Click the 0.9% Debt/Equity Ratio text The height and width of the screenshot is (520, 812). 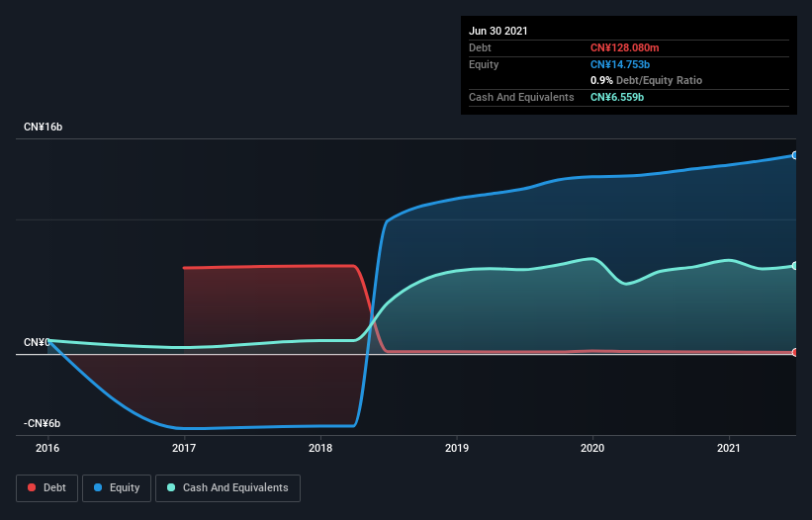click(646, 80)
